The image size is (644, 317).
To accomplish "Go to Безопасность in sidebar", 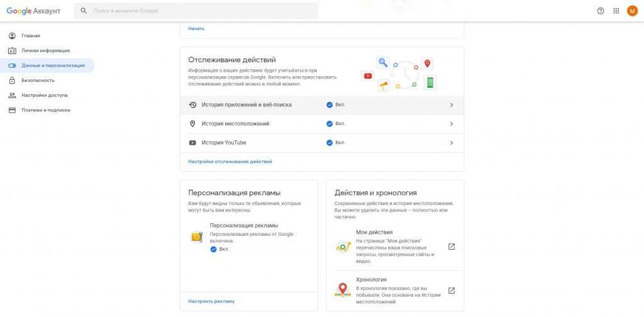I will pos(38,81).
